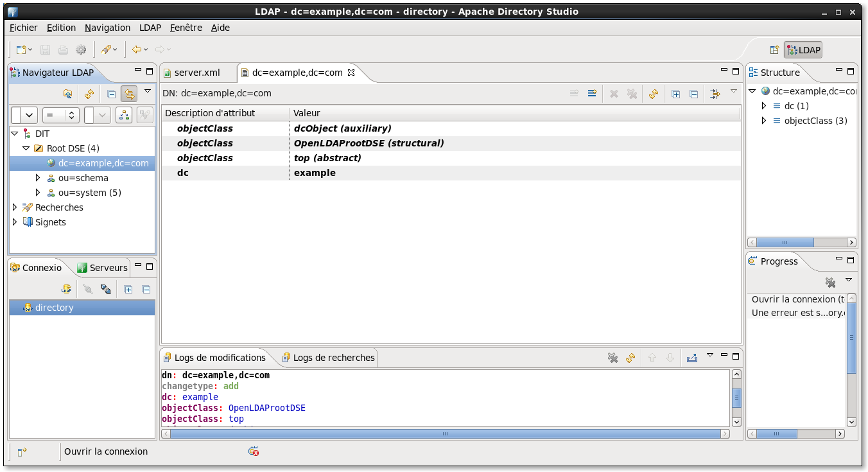Screen dimensions: 868x472
Task: Click the Open Perspective icon beside LDAP
Action: click(x=774, y=50)
